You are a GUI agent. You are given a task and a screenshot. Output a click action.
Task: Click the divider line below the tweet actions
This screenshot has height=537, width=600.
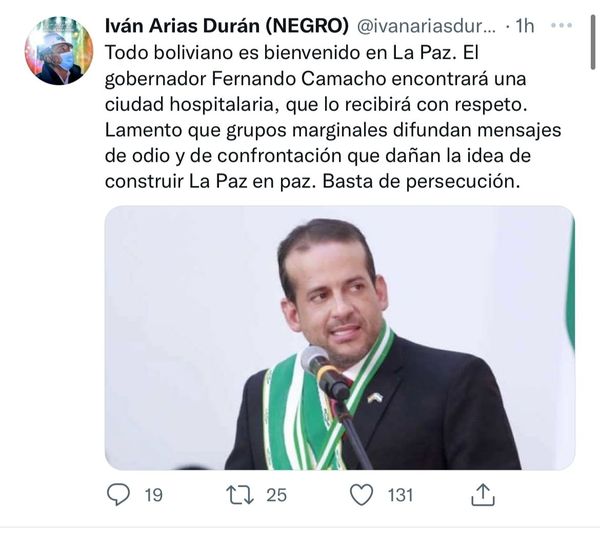point(300,527)
